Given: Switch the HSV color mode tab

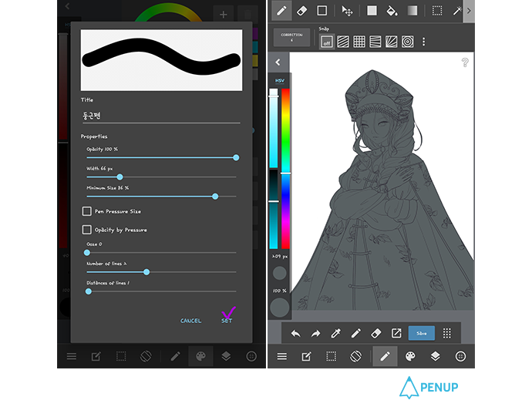Looking at the screenshot, I should pyautogui.click(x=280, y=81).
